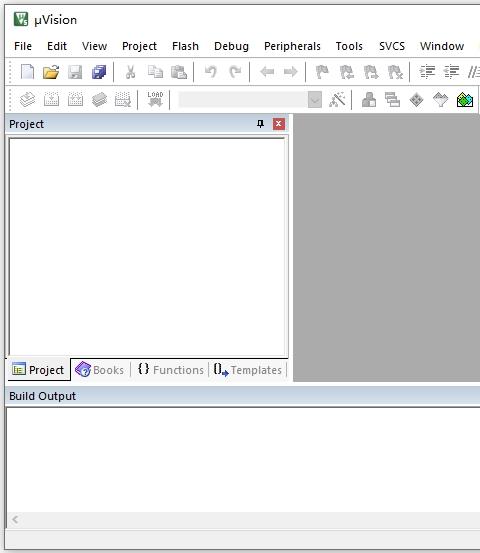Click the Clear All Bookmarks icon
The image size is (480, 553).
pyautogui.click(x=395, y=72)
